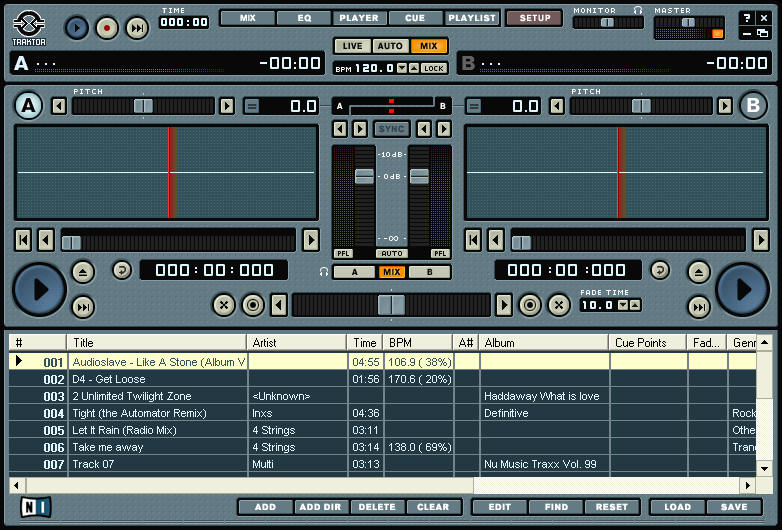Click the equals button beside deck A's pitch display

pos(251,106)
